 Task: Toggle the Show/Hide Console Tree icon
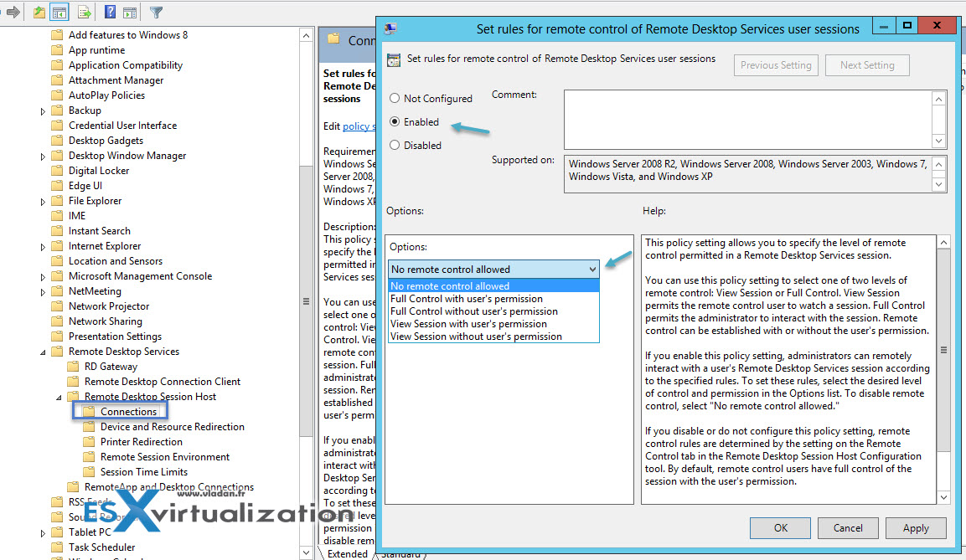(x=59, y=12)
